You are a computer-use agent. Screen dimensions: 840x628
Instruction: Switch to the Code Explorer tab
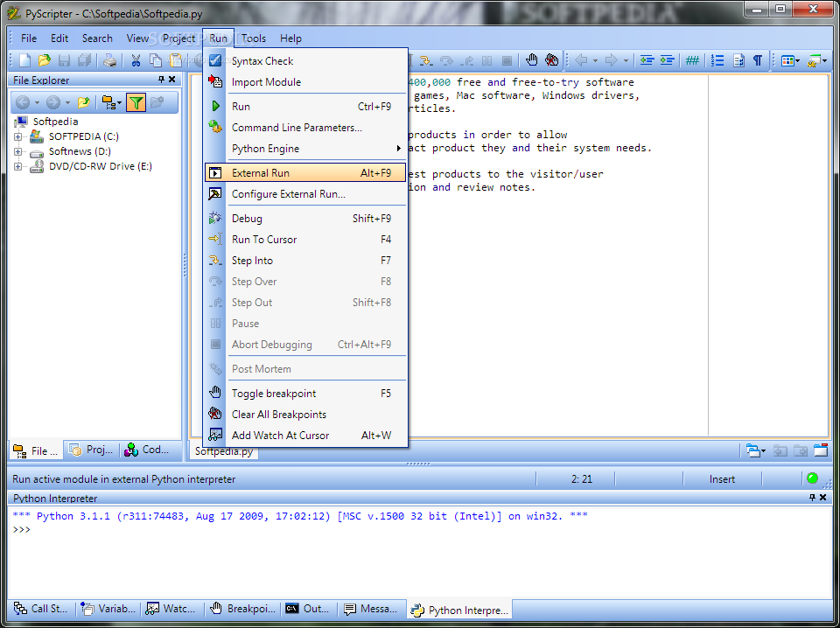tap(147, 450)
